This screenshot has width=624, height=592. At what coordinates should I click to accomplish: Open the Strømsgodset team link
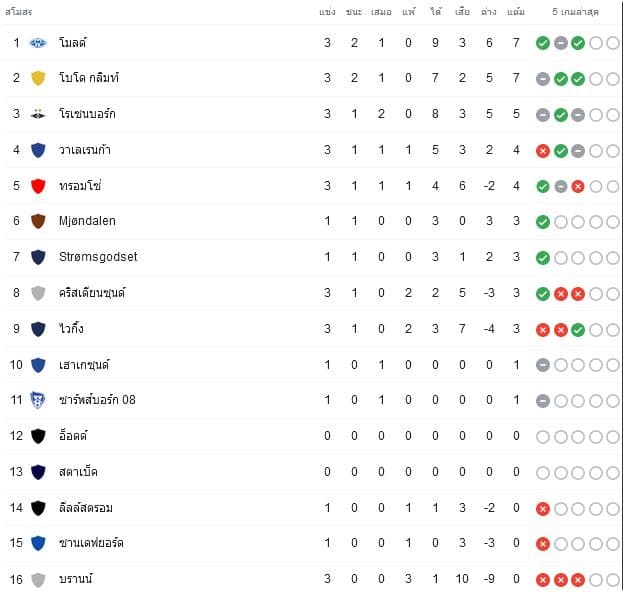pyautogui.click(x=98, y=257)
